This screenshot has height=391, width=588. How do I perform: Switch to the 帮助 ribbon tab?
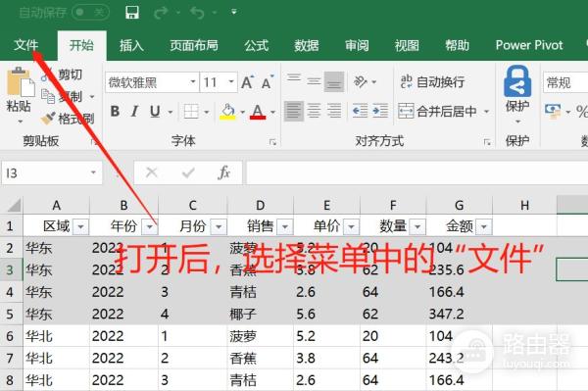tap(457, 45)
